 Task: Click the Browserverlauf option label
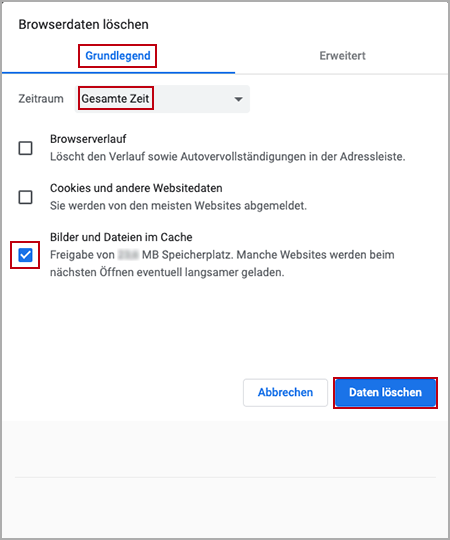click(x=88, y=139)
